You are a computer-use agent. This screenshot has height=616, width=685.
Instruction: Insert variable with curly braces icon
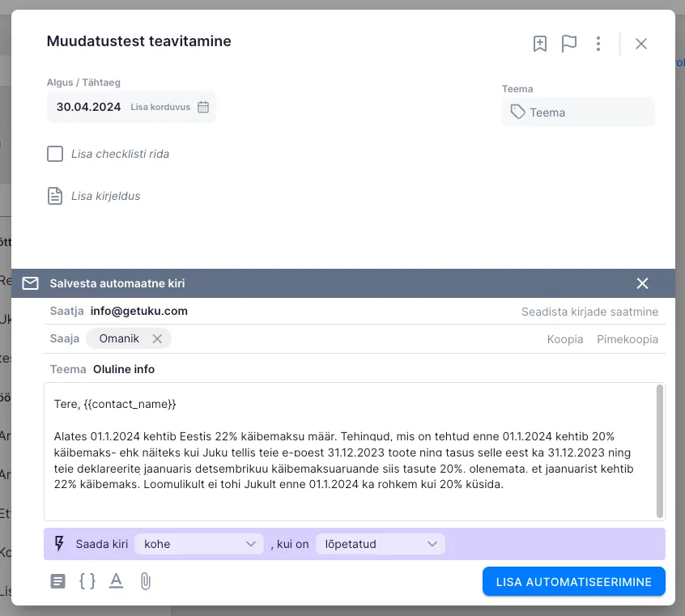click(x=87, y=580)
